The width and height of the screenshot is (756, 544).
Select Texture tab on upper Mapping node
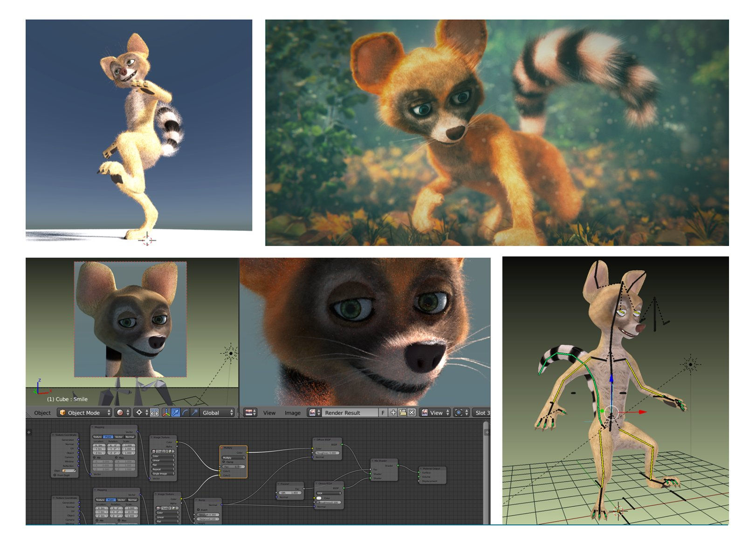(x=97, y=437)
